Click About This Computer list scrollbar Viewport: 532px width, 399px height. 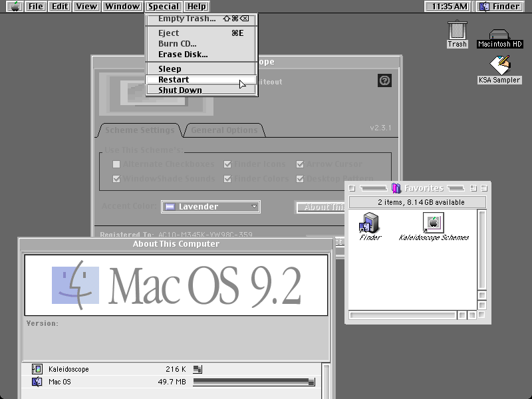pos(325,381)
